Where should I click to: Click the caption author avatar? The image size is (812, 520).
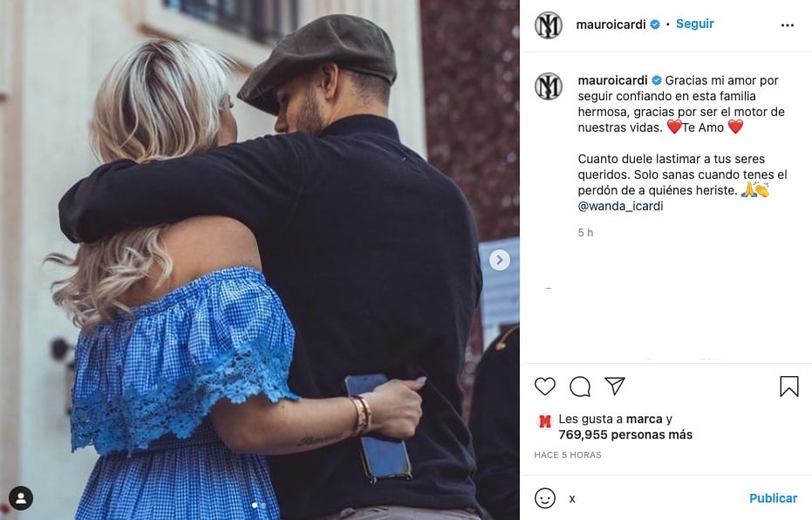pos(549,86)
